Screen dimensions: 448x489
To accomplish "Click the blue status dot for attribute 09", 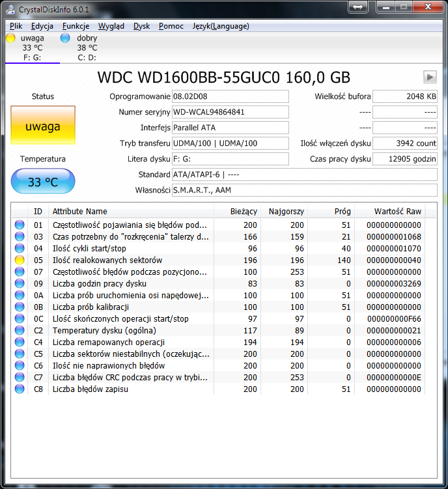I will coord(20,283).
